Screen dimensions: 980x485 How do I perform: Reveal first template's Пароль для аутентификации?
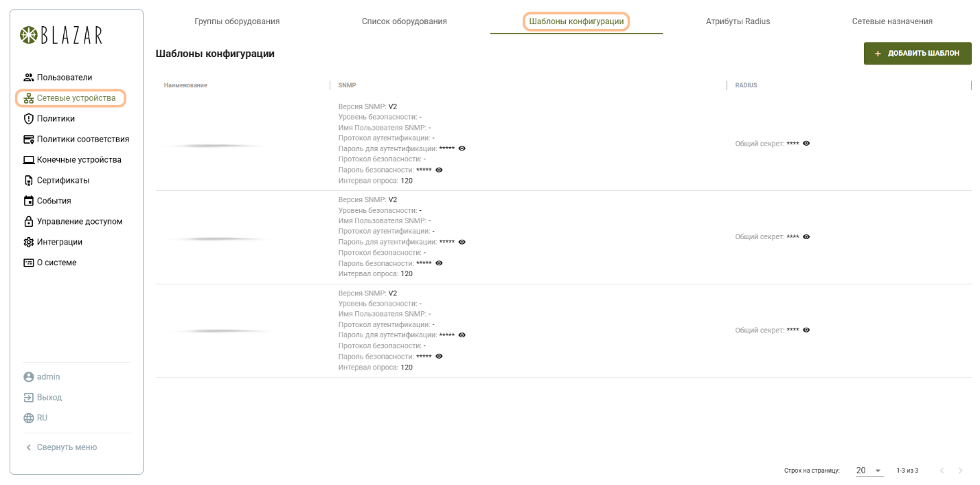pyautogui.click(x=462, y=148)
